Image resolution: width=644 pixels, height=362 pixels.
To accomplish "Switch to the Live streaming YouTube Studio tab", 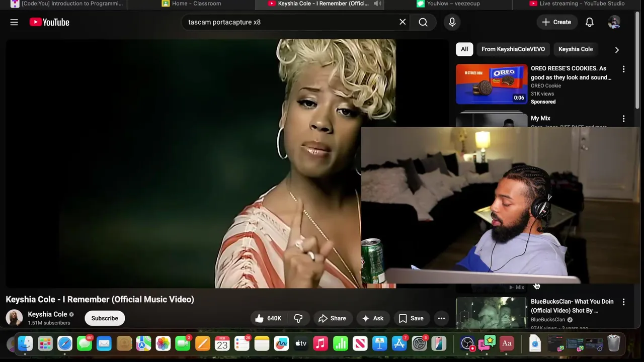I will click(x=577, y=4).
